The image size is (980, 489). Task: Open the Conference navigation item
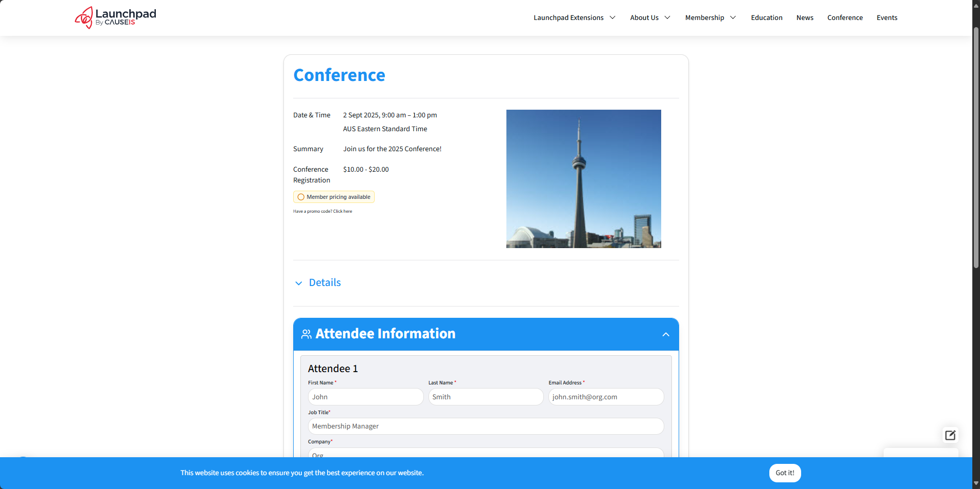tap(845, 17)
